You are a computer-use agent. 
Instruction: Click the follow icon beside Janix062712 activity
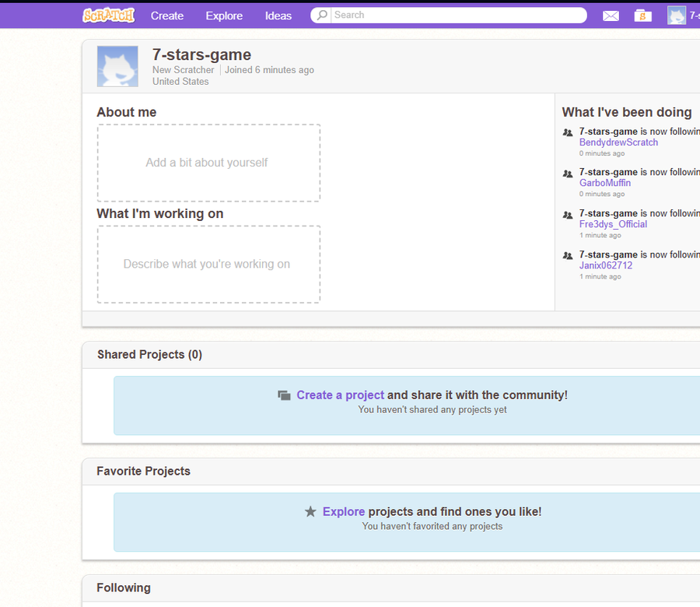coord(568,256)
